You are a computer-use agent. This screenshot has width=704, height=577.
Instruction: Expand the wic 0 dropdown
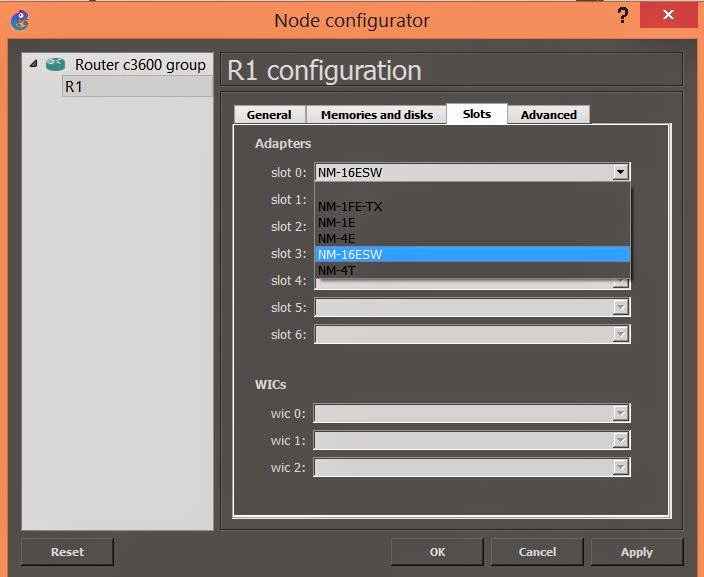point(620,413)
